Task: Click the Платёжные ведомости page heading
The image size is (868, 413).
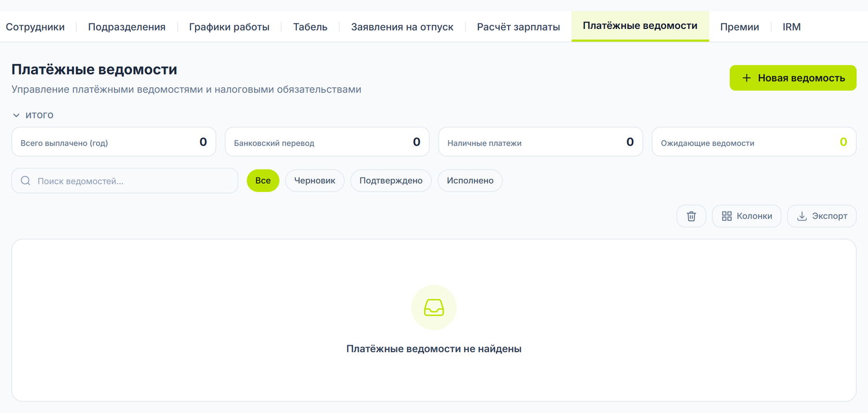Action: click(x=94, y=69)
